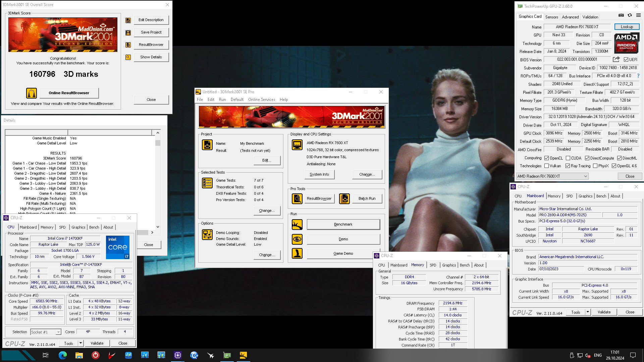Click the GPU-Z refresh icon
644x362 pixels.
630,15
